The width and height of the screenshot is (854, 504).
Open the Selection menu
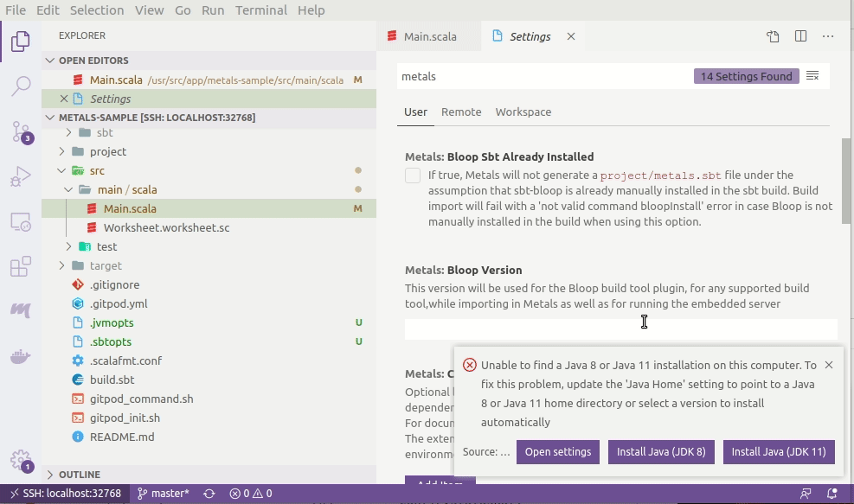[96, 10]
